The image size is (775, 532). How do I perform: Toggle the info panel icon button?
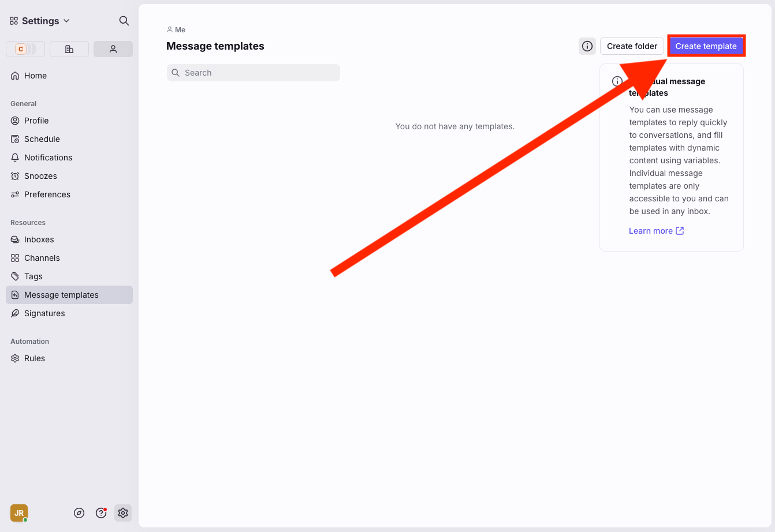pyautogui.click(x=587, y=46)
